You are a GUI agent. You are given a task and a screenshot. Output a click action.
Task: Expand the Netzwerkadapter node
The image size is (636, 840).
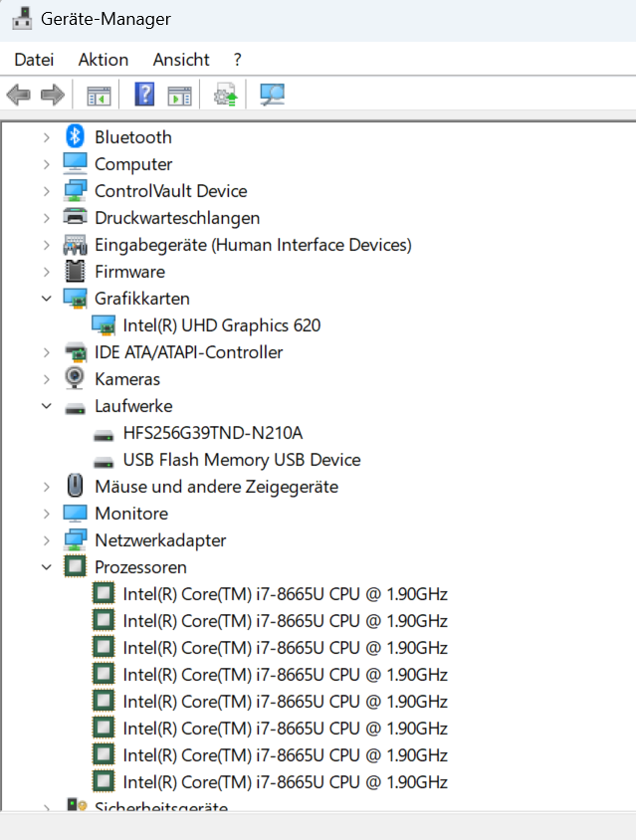pos(47,540)
